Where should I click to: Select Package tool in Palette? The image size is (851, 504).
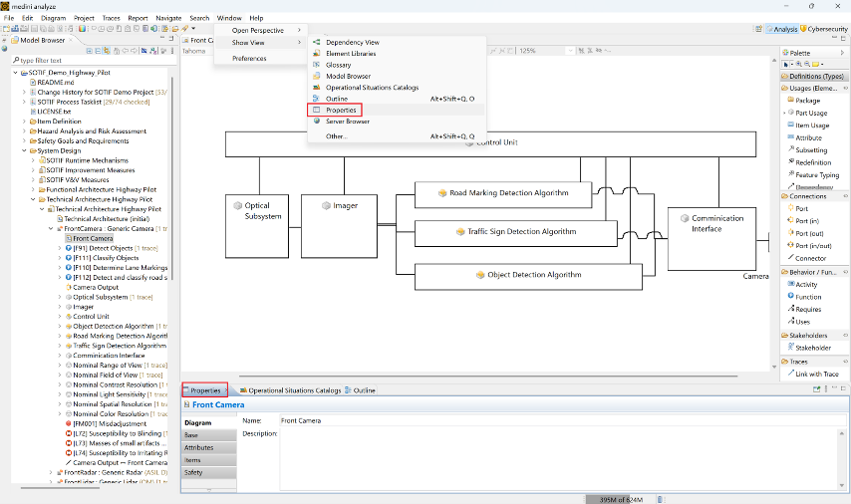[x=803, y=101]
